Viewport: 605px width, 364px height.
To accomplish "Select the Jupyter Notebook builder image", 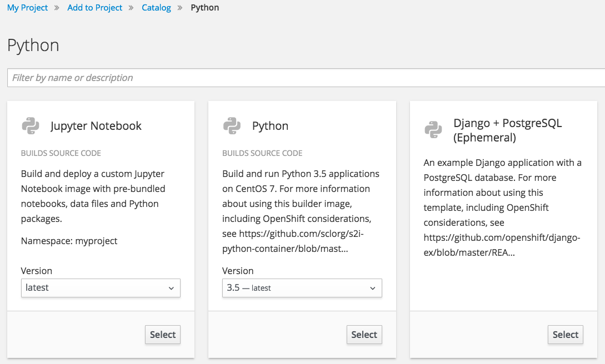I will click(x=162, y=335).
